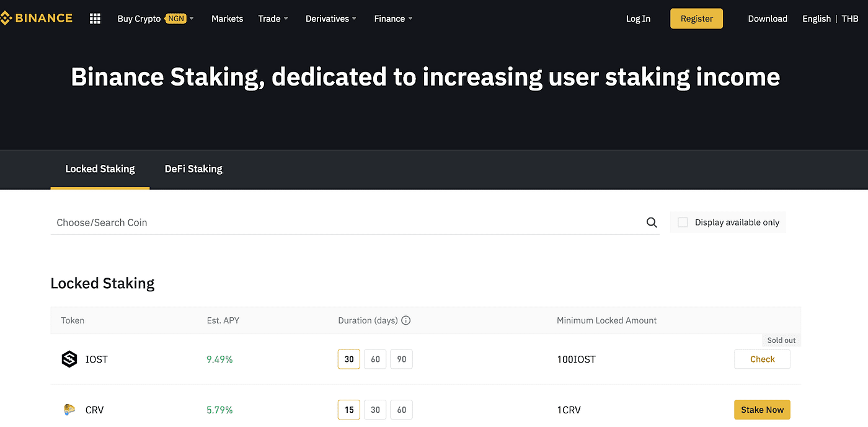Select 15 days duration for CRV
This screenshot has width=868, height=427.
349,410
